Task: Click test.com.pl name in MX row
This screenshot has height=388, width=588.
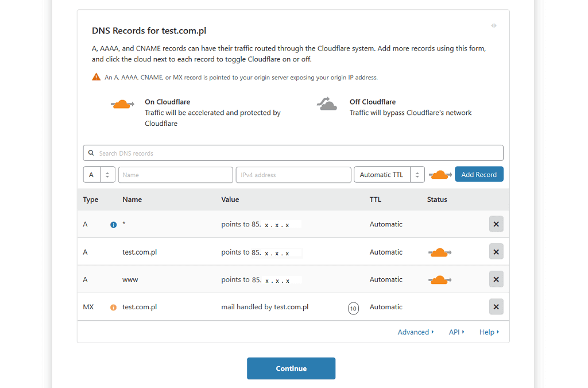Action: [x=140, y=307]
